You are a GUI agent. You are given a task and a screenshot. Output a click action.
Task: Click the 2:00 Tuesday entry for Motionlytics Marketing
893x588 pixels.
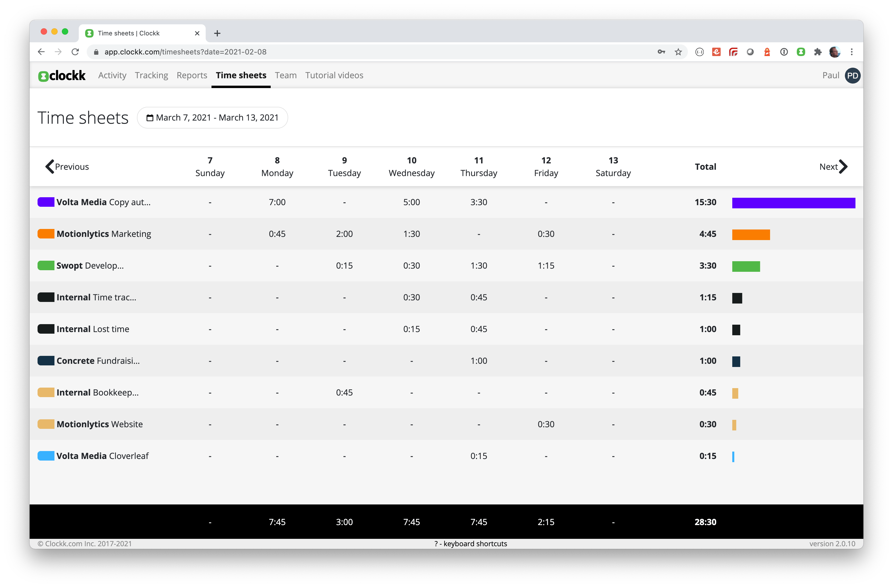click(x=344, y=234)
